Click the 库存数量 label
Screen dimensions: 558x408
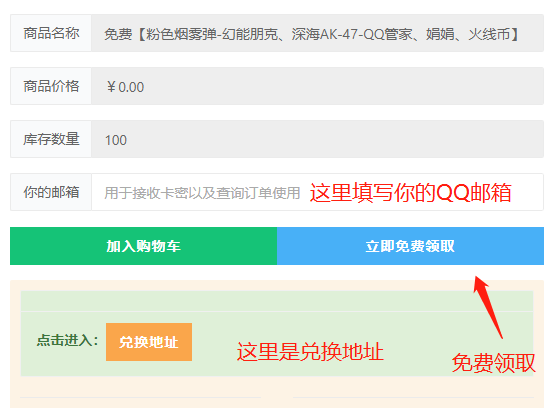point(51,139)
